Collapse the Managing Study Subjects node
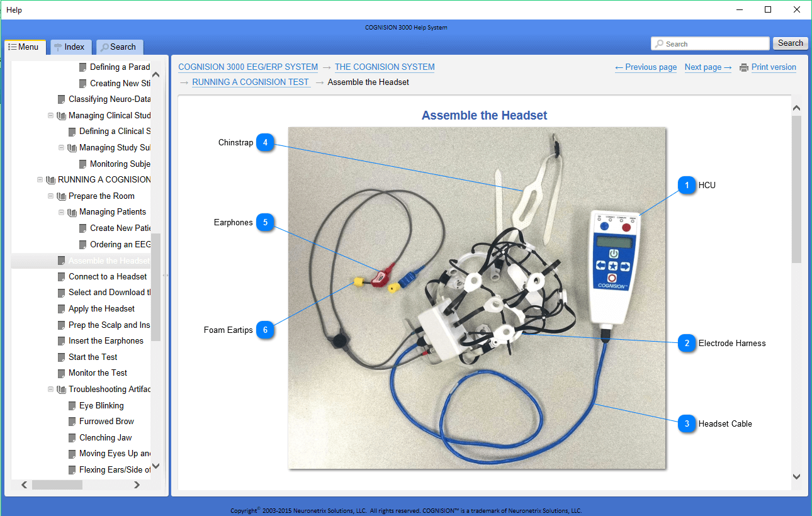Image resolution: width=812 pixels, height=516 pixels. pos(61,148)
